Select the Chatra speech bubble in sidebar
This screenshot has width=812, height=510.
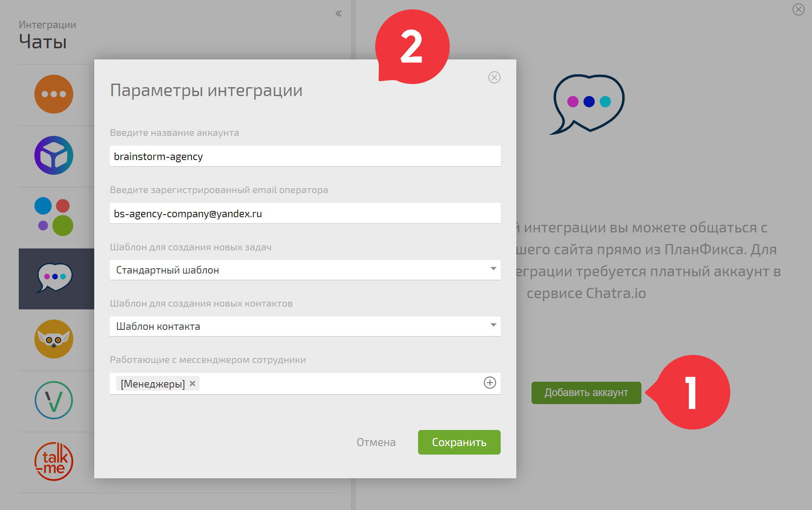click(54, 278)
